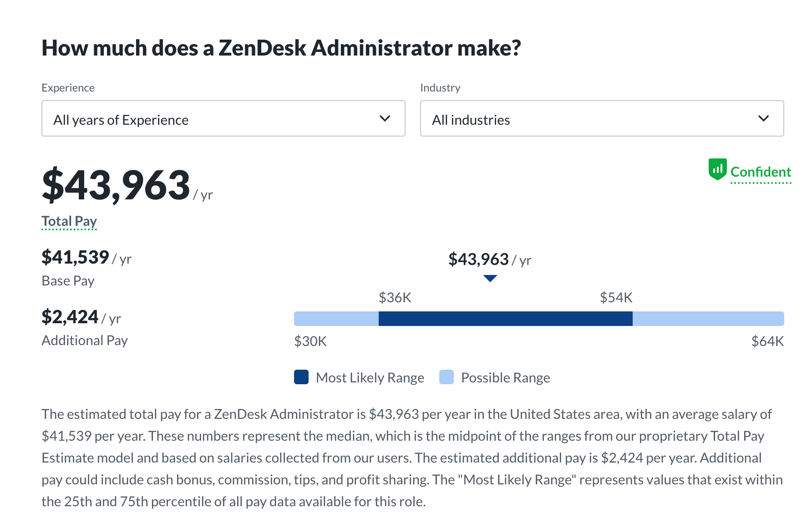Click the Confident confidence label
This screenshot has height=519, width=812.
761,172
